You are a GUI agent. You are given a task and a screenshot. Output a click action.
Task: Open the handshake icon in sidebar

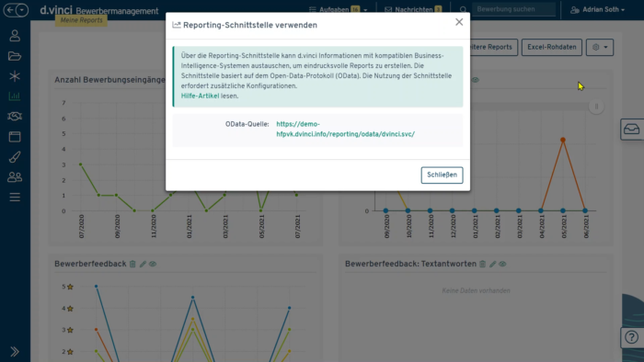[15, 117]
